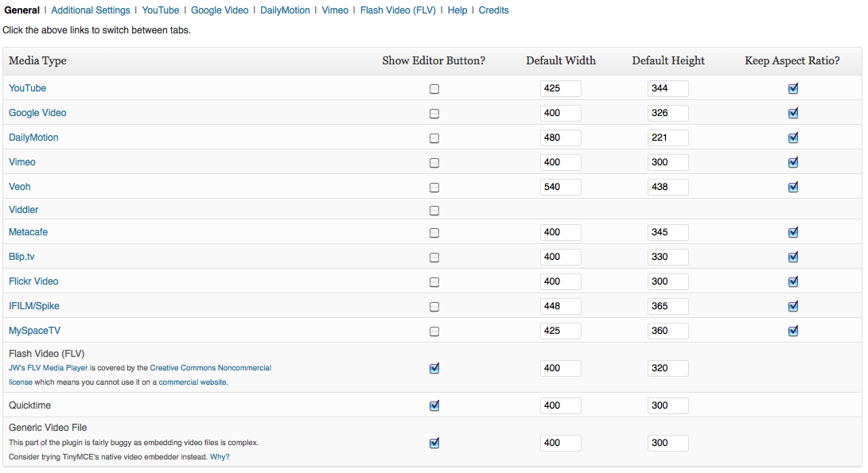Uncheck the Quicktime editor button checkbox
Image resolution: width=868 pixels, height=473 pixels.
[434, 406]
